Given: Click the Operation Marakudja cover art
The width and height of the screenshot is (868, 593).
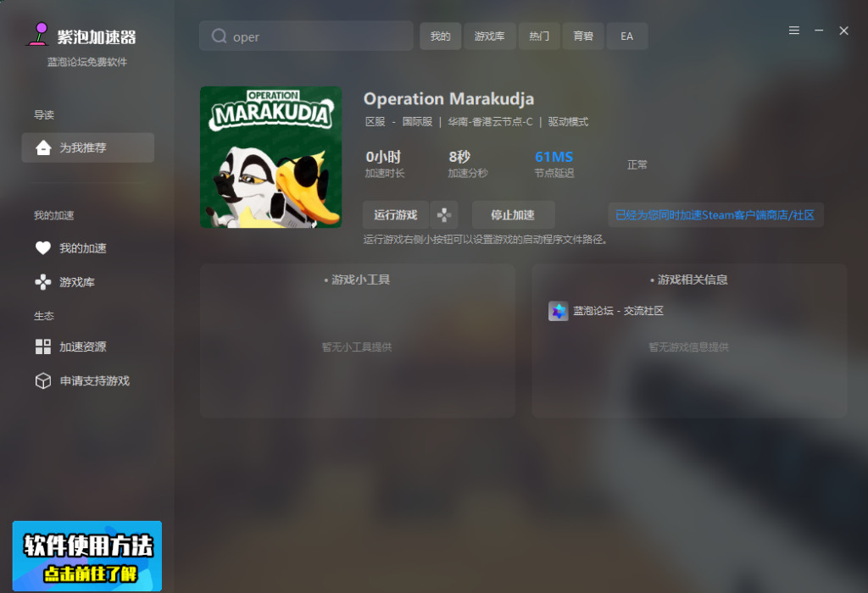Looking at the screenshot, I should click(270, 157).
